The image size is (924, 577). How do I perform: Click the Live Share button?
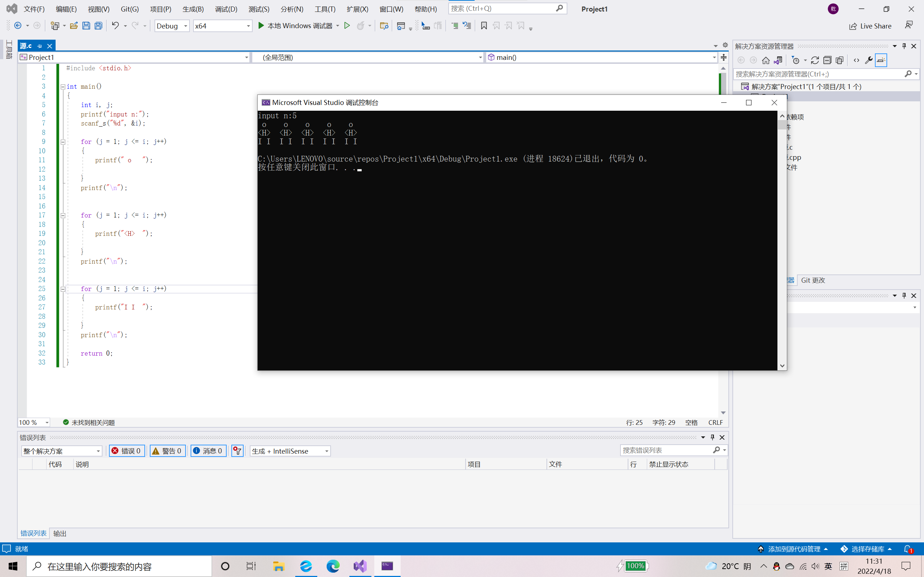[870, 26]
